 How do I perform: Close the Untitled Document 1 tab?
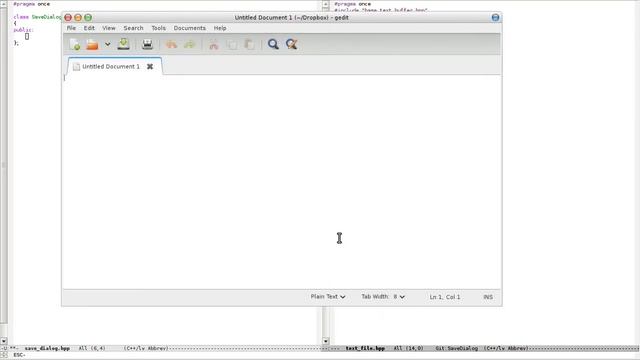tap(150, 67)
